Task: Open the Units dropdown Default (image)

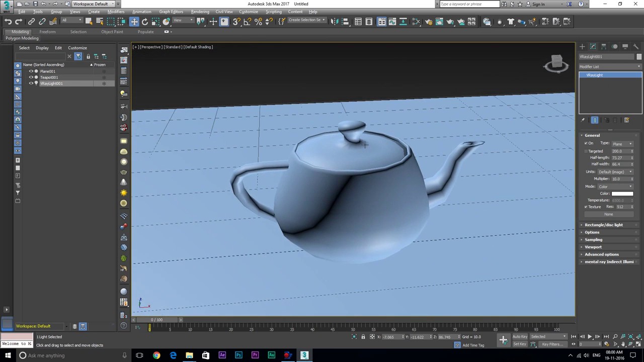Action: 615,172
